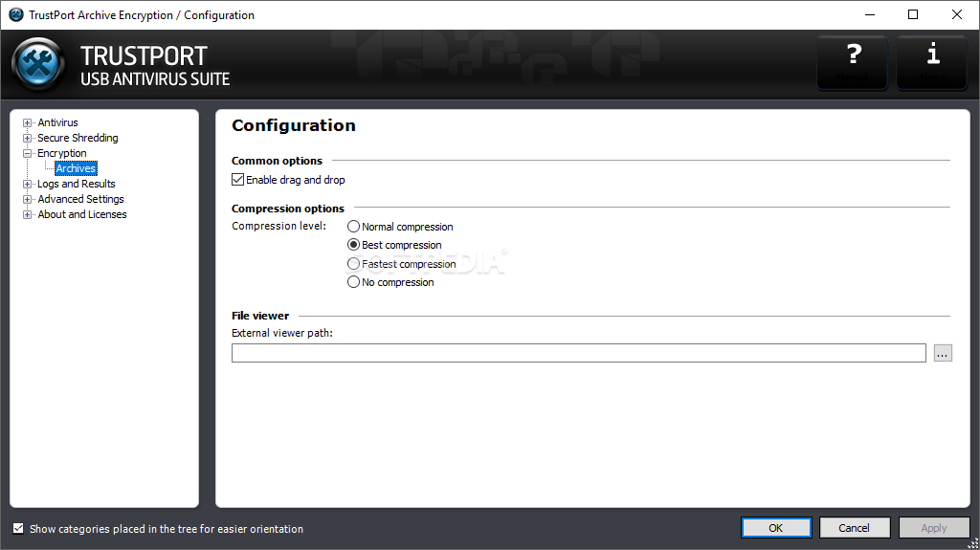Select Normal compression radio button
Image resolution: width=980 pixels, height=550 pixels.
coord(354,227)
